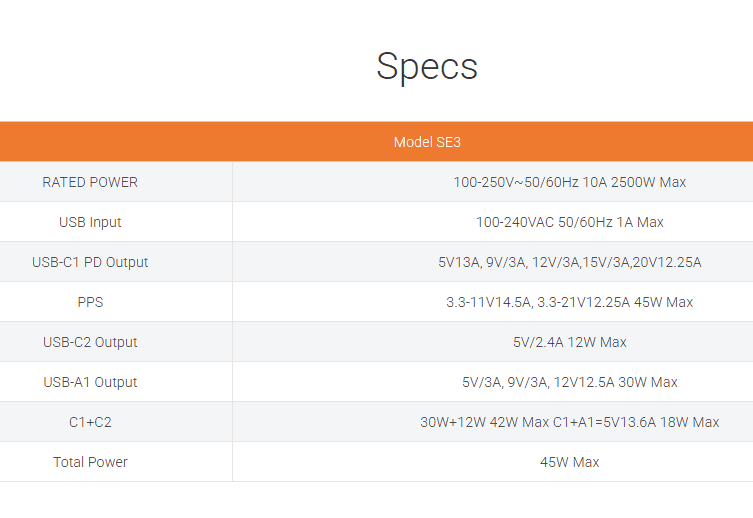Select the Model SE3 table header
This screenshot has width=753, height=518.
click(427, 142)
